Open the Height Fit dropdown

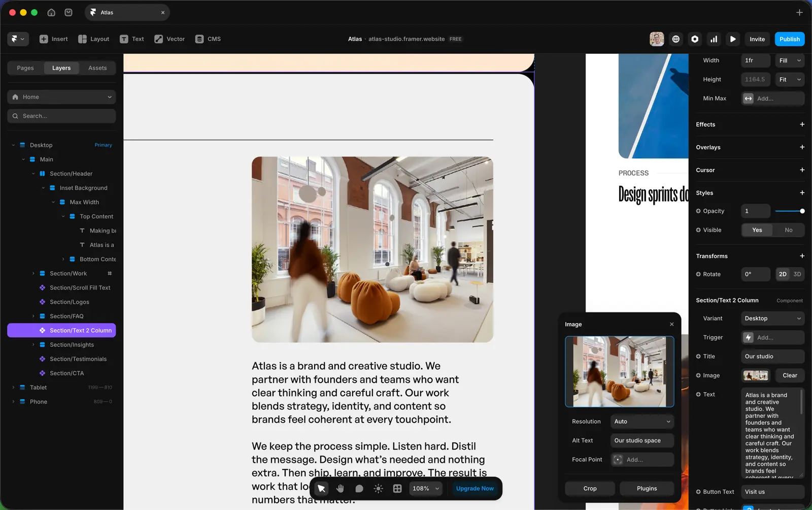click(790, 79)
